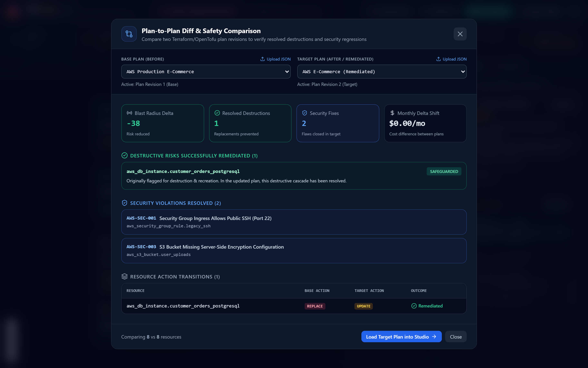Select the Blast Radius Delta card value -38
Viewport: 588px width, 368px height.
click(x=133, y=123)
